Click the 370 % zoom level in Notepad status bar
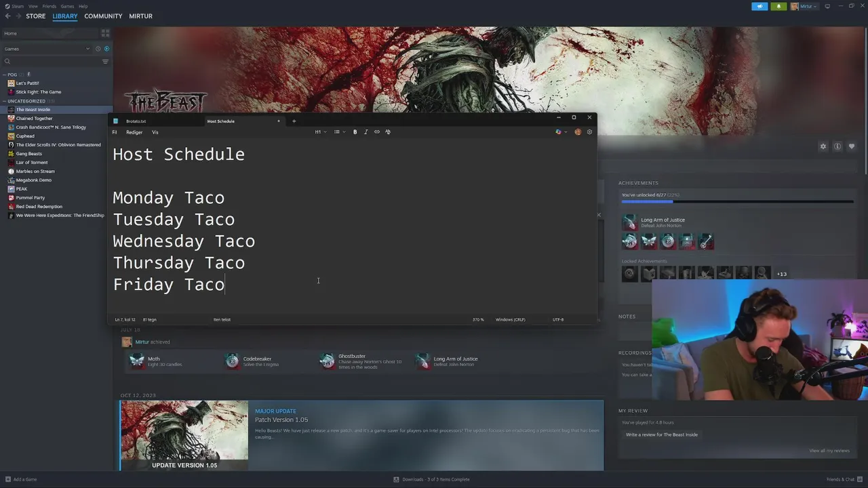This screenshot has width=868, height=488. tap(478, 319)
